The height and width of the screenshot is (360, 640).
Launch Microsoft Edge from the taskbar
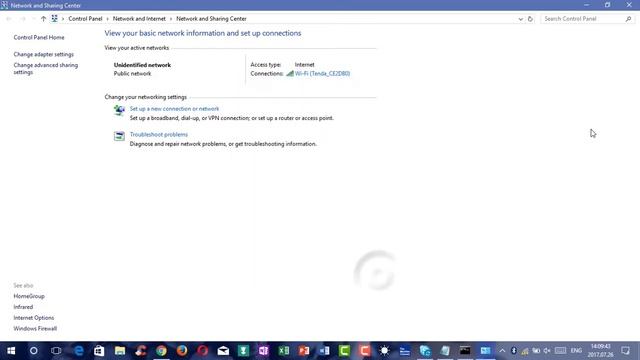78,351
